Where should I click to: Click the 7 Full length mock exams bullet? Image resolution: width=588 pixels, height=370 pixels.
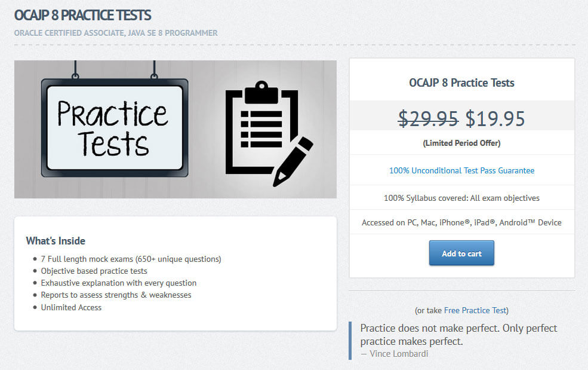(131, 259)
